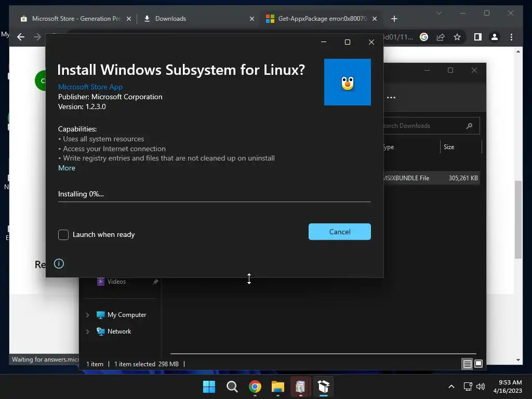Select the MSIXBUNDLE File row
Image resolution: width=532 pixels, height=399 pixels.
431,178
